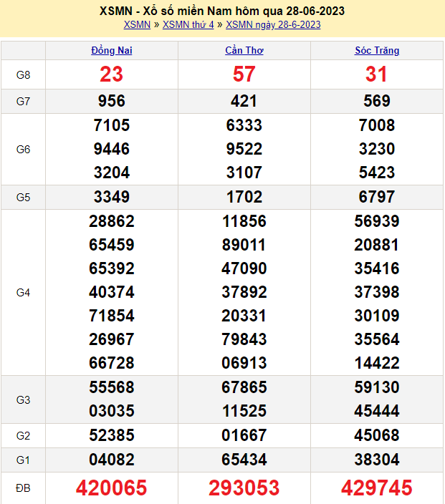Image resolution: width=445 pixels, height=504 pixels.
Task: Click Sóc Trăng special prize 429745
Action: click(x=377, y=488)
